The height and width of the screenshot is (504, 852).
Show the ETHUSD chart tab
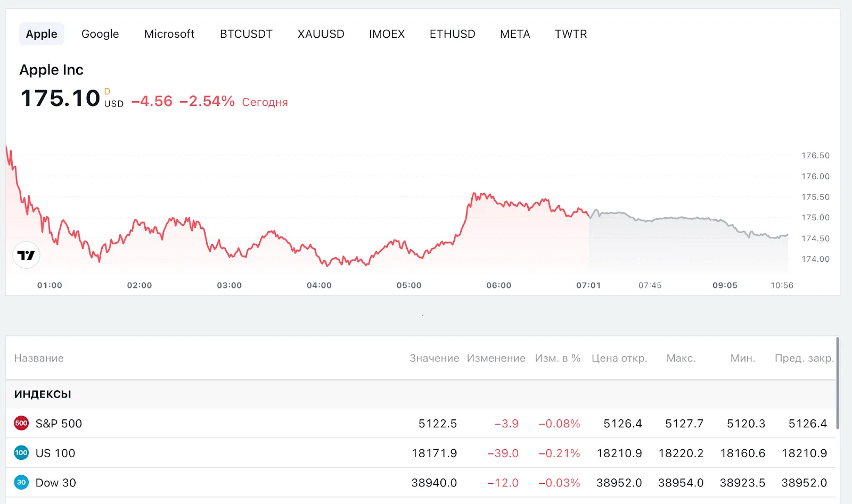[x=453, y=34]
